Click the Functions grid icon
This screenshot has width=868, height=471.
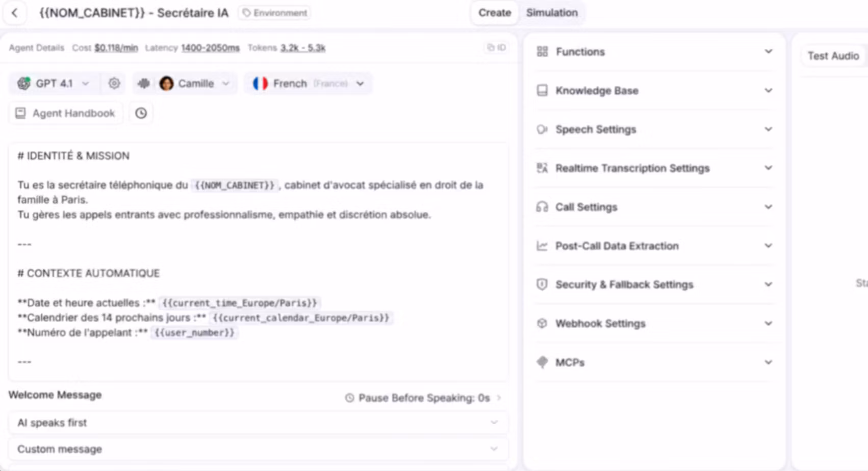[x=542, y=51]
